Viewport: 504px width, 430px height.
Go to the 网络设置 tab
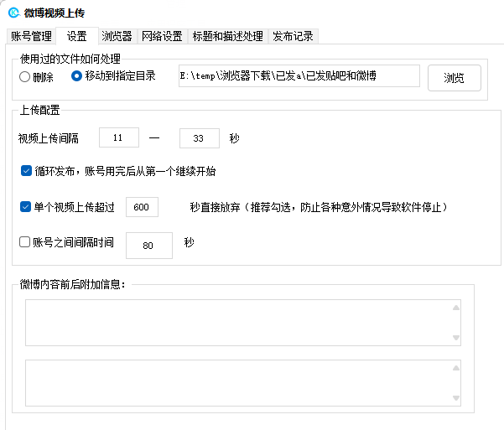coord(162,36)
